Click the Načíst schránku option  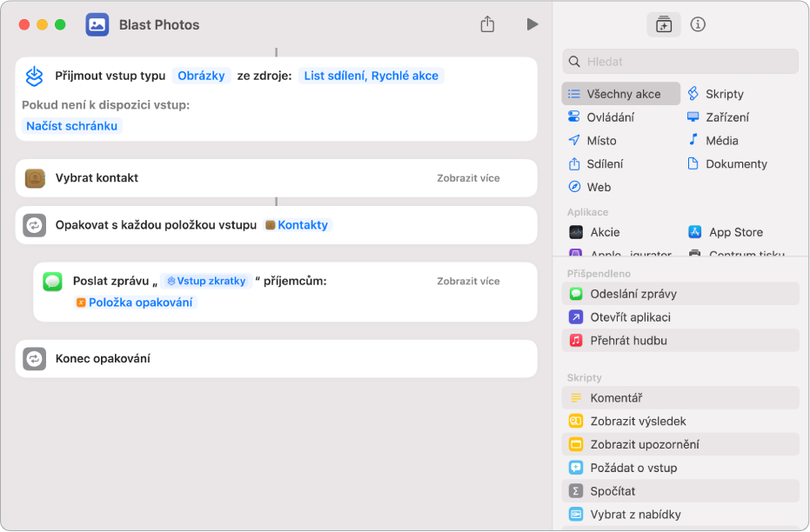tap(72, 126)
